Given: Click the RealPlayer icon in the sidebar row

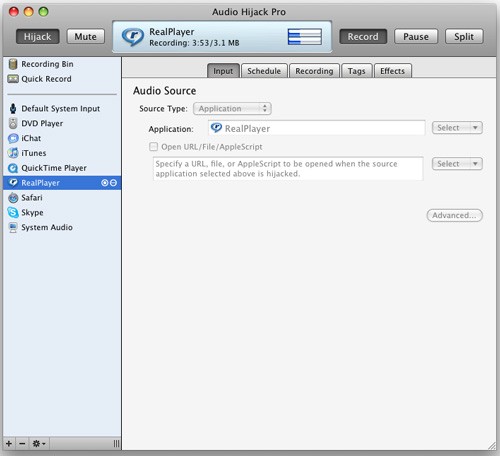Looking at the screenshot, I should pos(13,183).
